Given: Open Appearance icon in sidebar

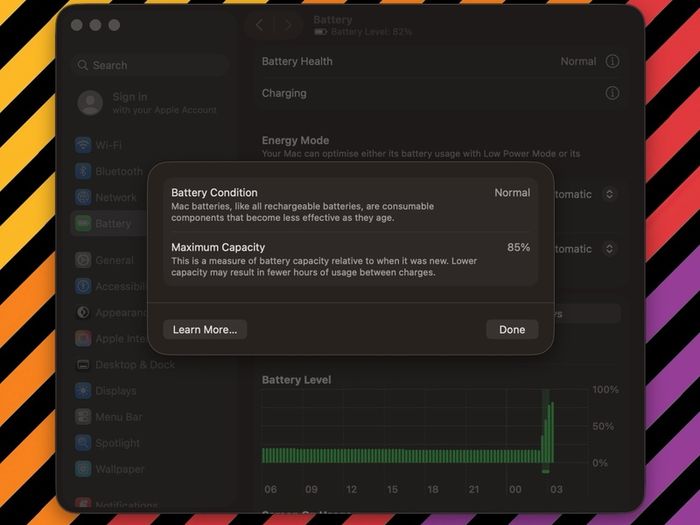Looking at the screenshot, I should (x=83, y=312).
